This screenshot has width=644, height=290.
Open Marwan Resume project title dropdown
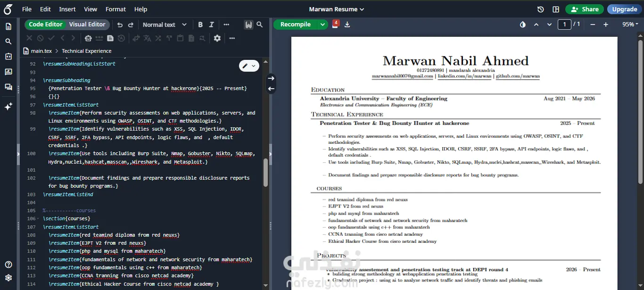coord(337,9)
